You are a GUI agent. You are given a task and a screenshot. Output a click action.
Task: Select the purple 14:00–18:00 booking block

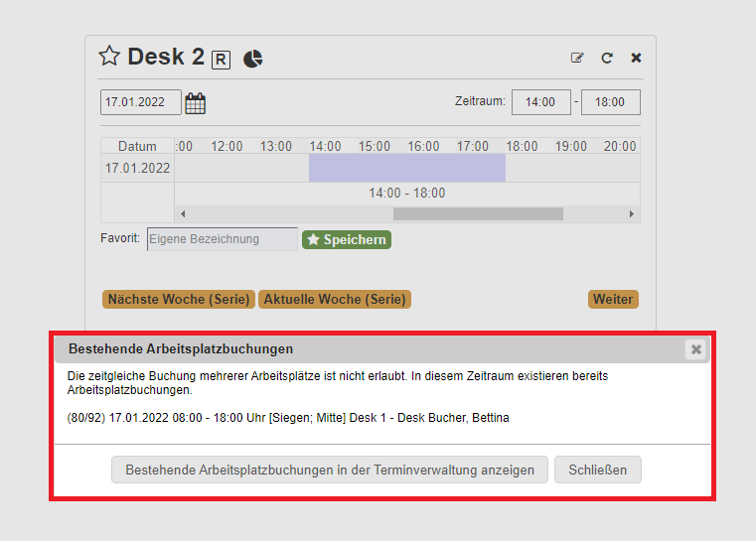click(x=407, y=168)
